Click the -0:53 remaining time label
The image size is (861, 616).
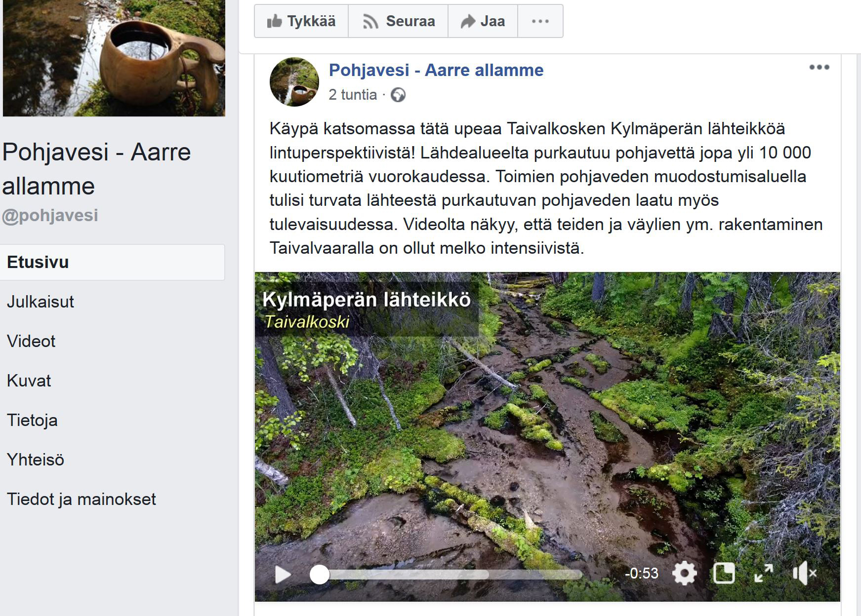point(641,574)
